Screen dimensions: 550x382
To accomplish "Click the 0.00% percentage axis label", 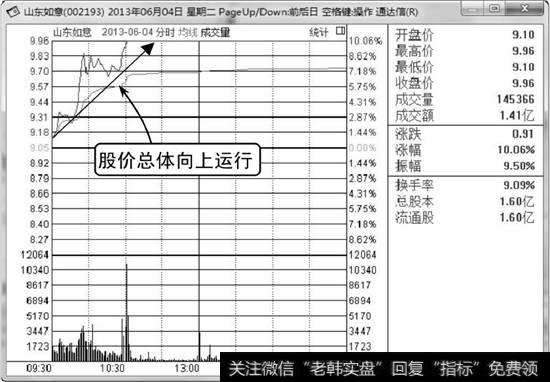I will (x=362, y=148).
